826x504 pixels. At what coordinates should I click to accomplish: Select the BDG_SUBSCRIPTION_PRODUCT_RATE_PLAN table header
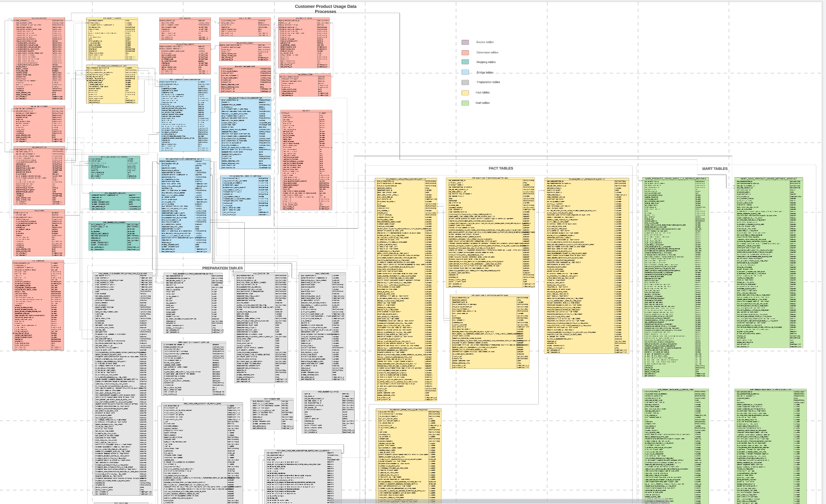click(245, 176)
